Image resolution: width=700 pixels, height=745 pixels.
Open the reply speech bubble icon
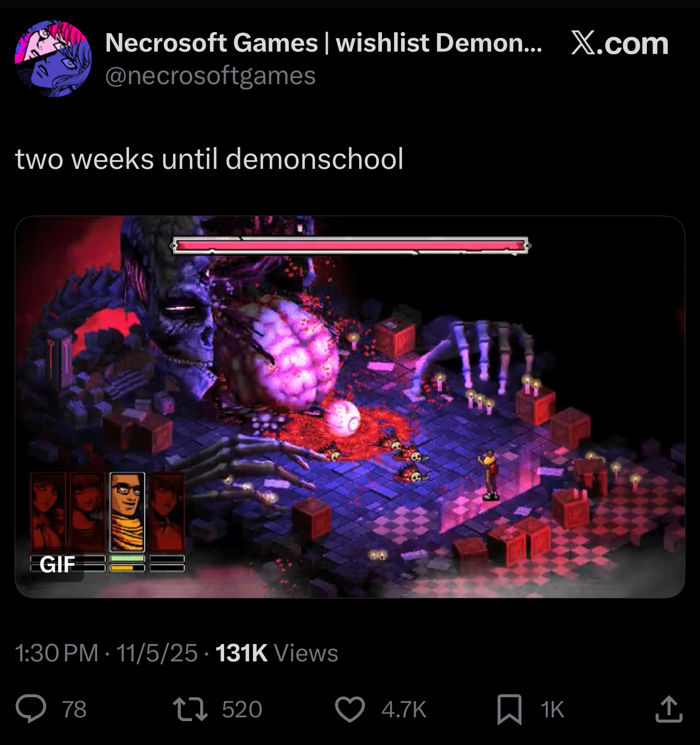[31, 709]
